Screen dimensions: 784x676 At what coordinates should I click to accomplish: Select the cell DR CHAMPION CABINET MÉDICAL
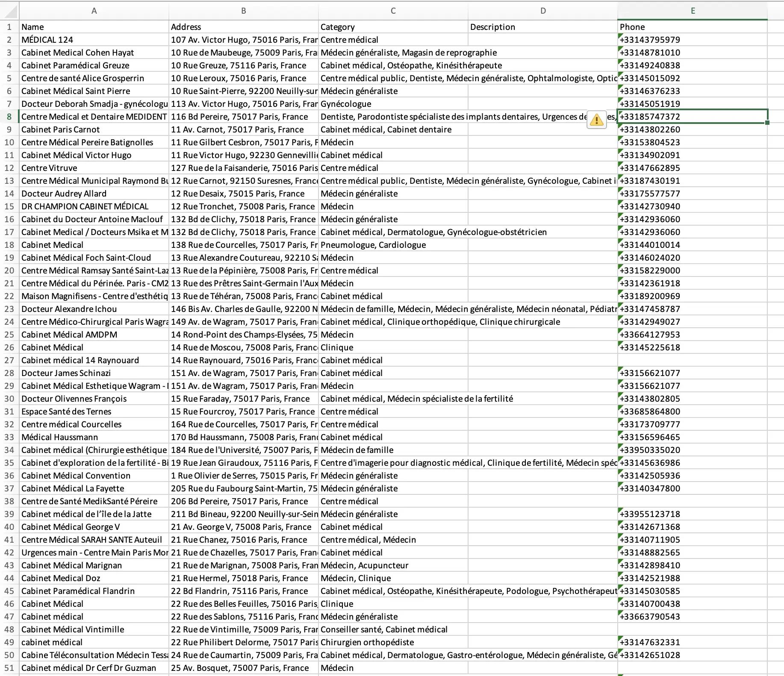click(x=94, y=206)
